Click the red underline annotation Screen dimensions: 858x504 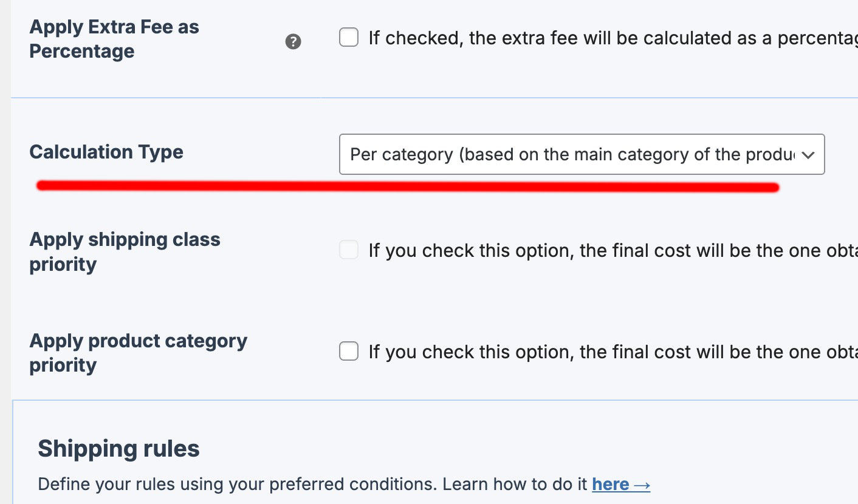click(x=407, y=186)
